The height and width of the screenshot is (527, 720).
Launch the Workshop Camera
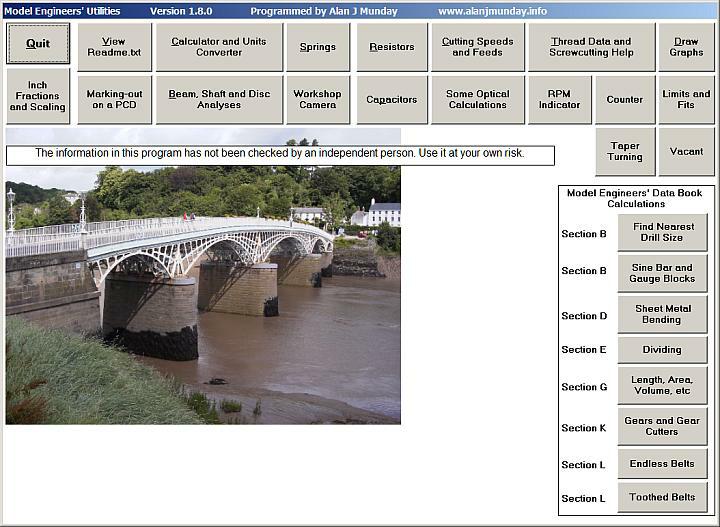318,100
